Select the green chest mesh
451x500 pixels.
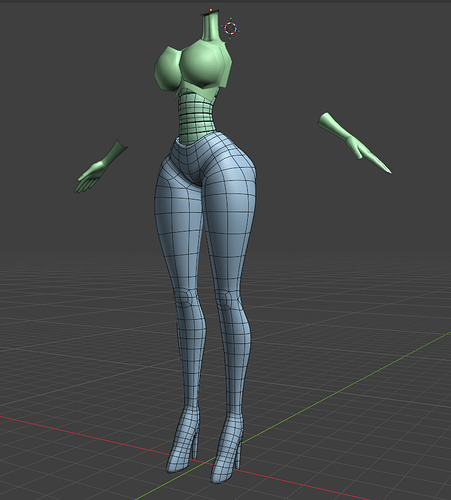193,68
